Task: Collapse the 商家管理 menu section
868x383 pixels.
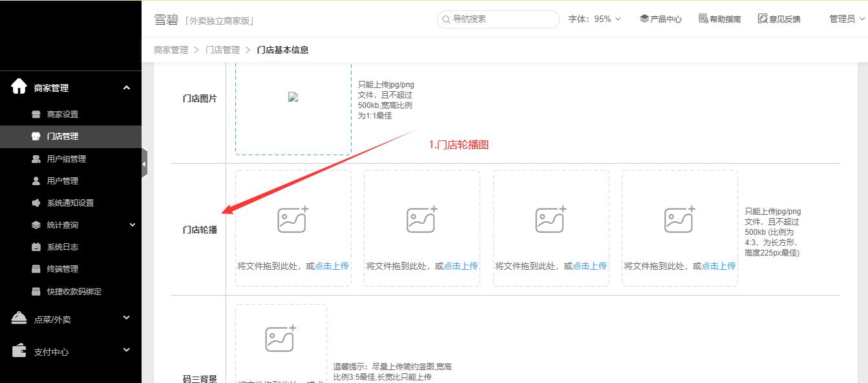Action: [127, 87]
